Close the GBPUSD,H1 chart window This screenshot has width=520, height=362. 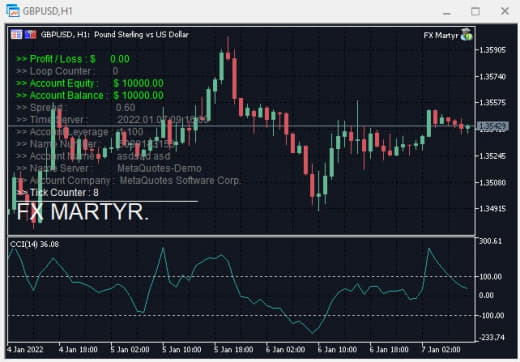tap(504, 11)
